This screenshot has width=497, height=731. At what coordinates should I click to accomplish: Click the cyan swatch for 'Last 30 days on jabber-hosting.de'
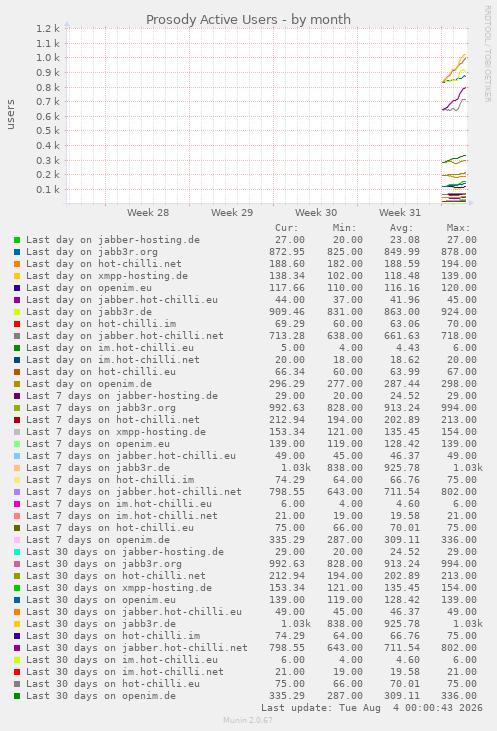click(17, 552)
